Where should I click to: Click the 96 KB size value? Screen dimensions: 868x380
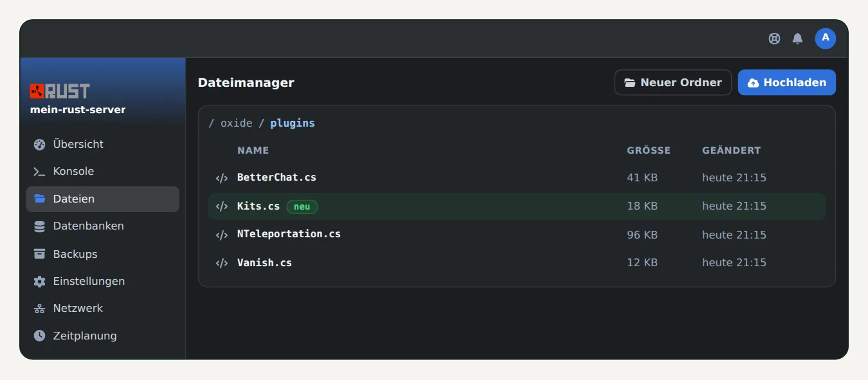642,235
